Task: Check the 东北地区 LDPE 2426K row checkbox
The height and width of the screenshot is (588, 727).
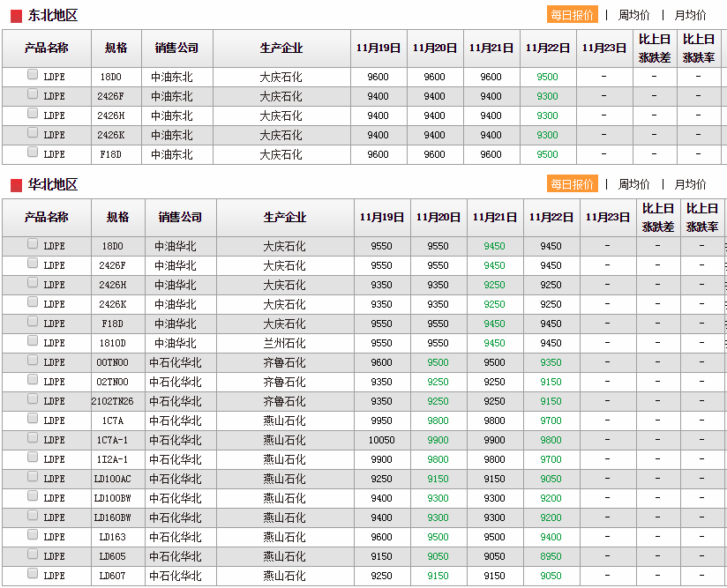Action: click(x=33, y=132)
